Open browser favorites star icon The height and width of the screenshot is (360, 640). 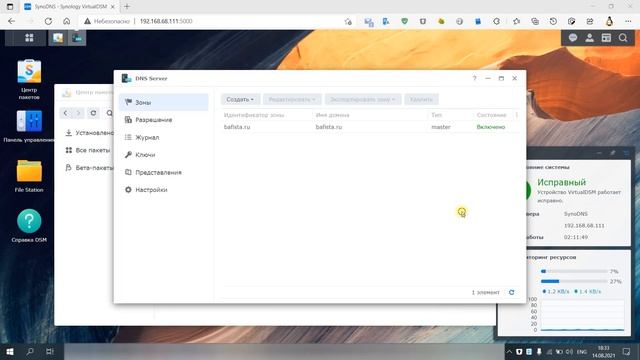[x=516, y=21]
